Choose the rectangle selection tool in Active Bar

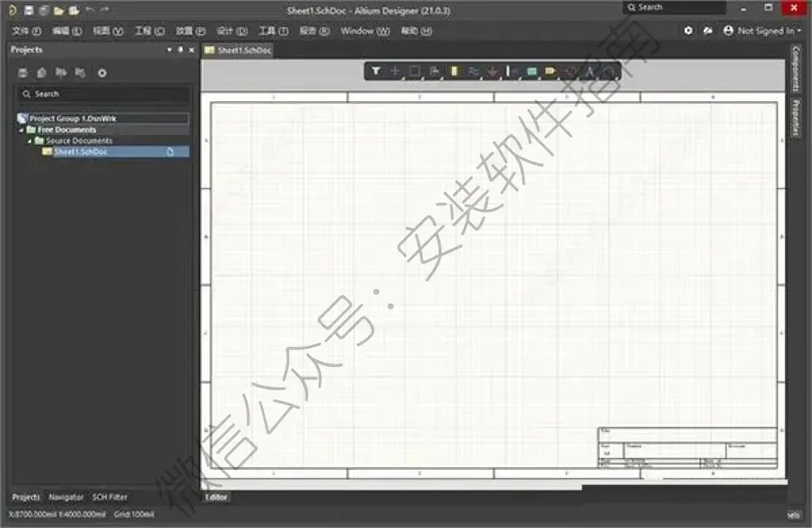415,71
